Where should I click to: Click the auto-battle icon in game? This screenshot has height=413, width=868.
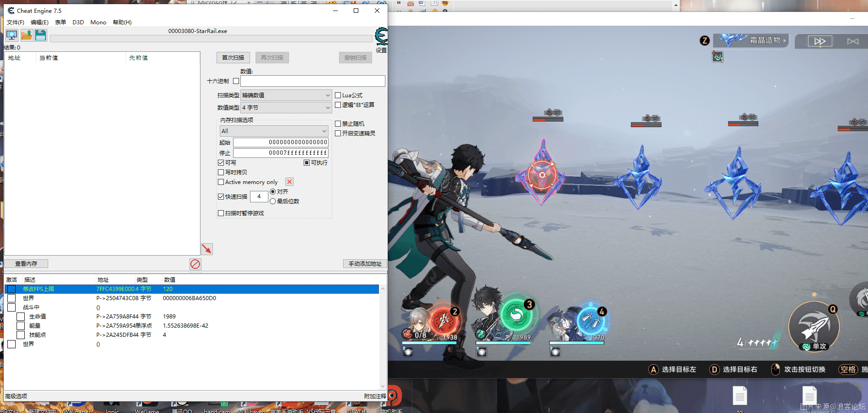[853, 41]
